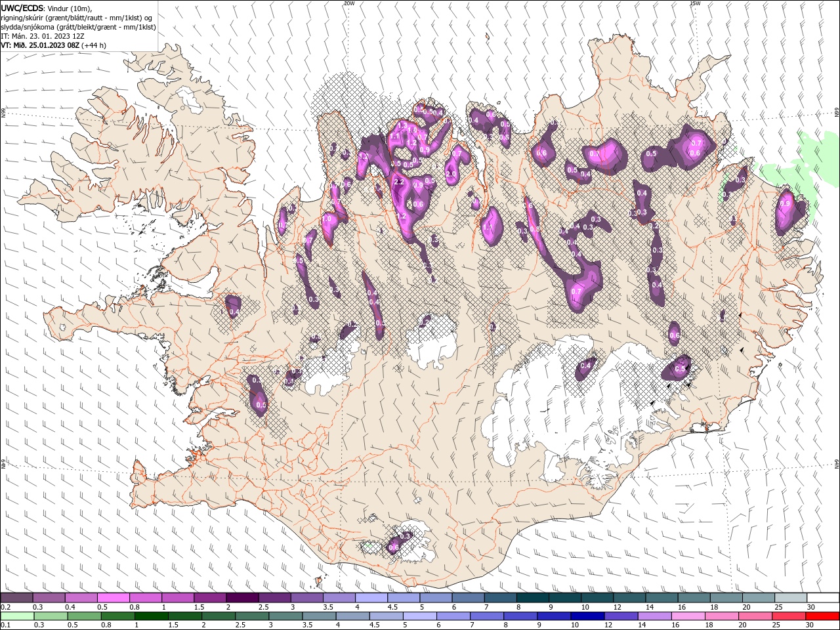Click bottom legend swatch between 10 and 12
Screen dimensions: 840x630
click(x=586, y=616)
